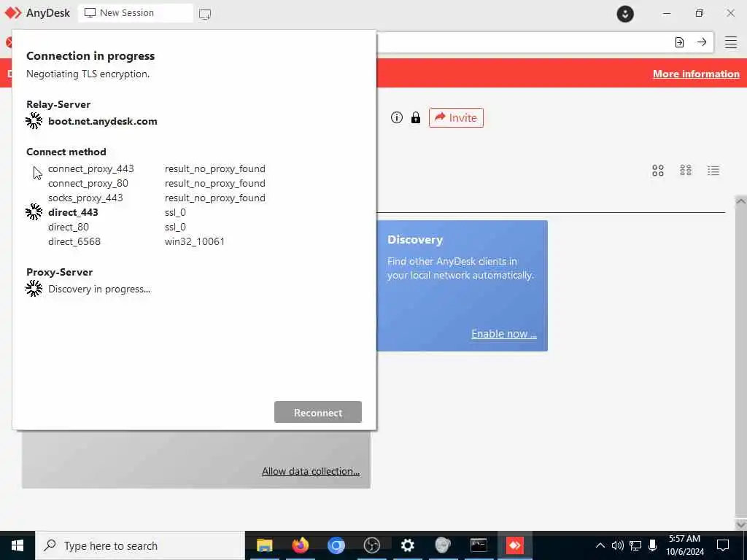The height and width of the screenshot is (560, 747).
Task: Open the volume control in tray
Action: (x=617, y=545)
